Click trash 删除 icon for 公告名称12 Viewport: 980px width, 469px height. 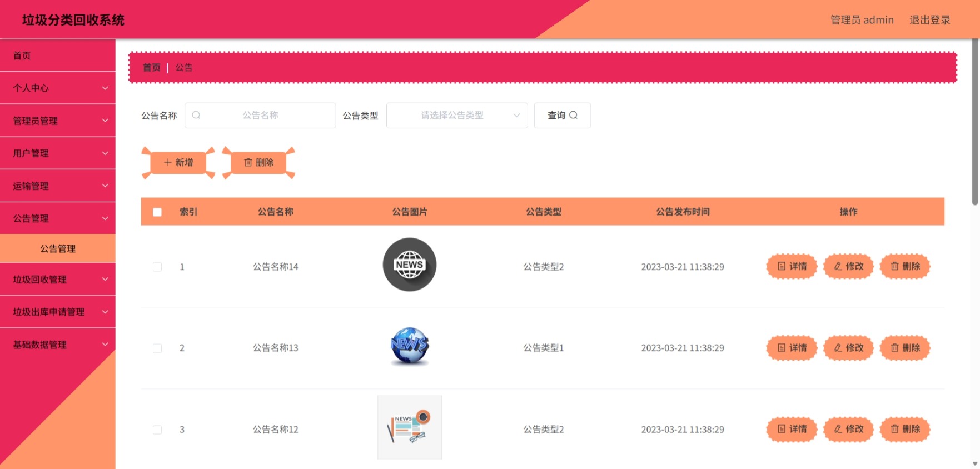click(x=894, y=429)
